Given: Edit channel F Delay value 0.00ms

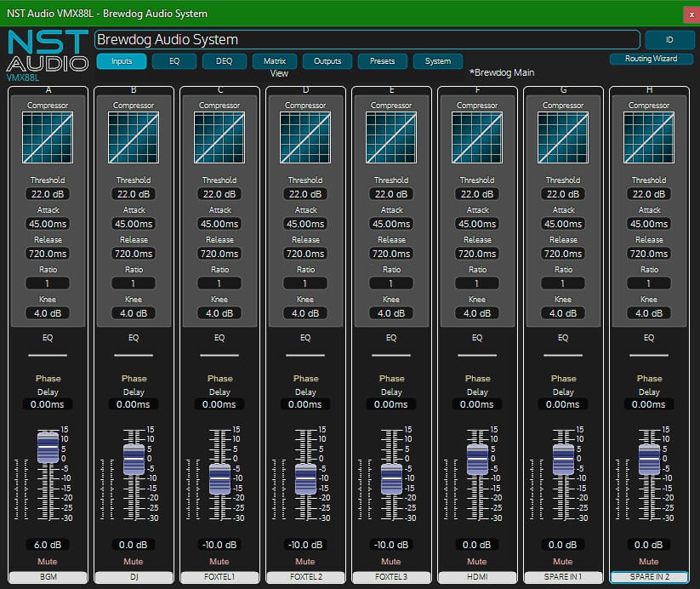Looking at the screenshot, I should tap(477, 404).
